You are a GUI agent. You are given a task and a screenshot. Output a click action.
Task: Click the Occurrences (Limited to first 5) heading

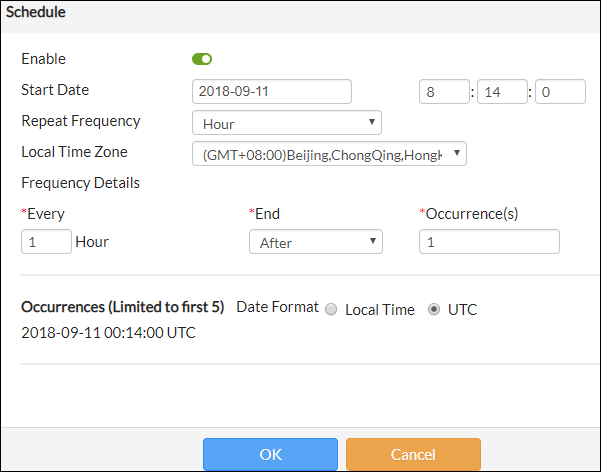122,307
